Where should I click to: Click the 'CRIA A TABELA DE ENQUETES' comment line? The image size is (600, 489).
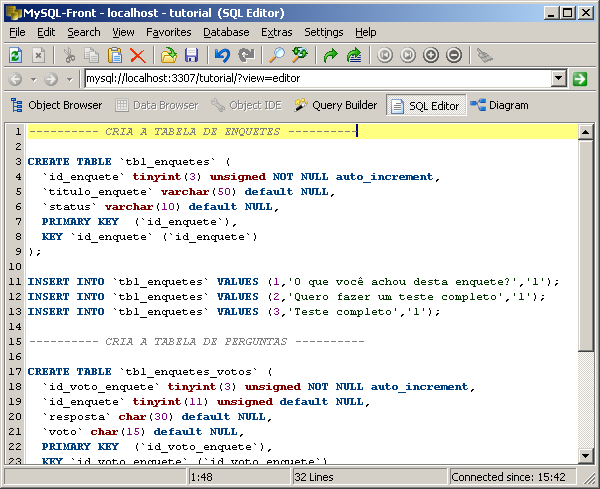point(193,132)
